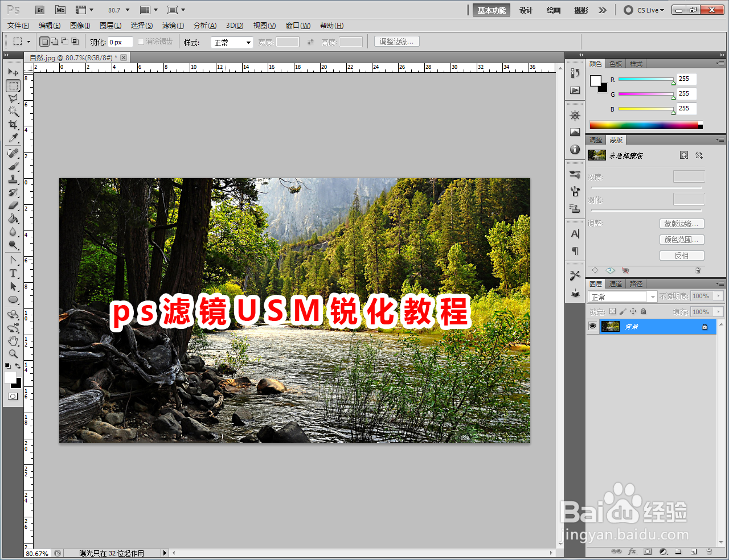Click the 调整边缘 button
This screenshot has height=560, width=729.
coord(396,41)
